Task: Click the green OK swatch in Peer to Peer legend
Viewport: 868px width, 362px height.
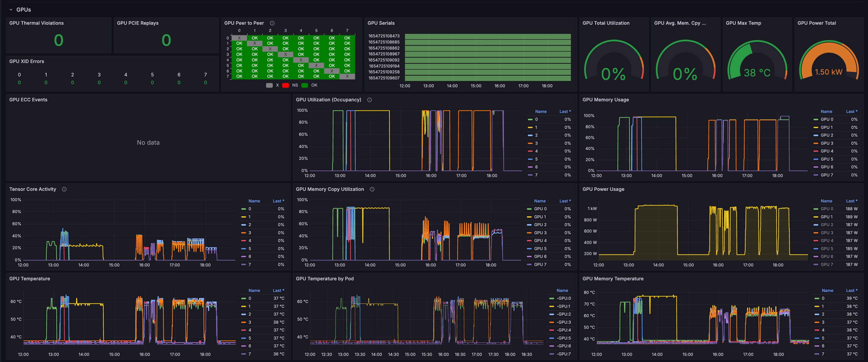Action: tap(305, 85)
